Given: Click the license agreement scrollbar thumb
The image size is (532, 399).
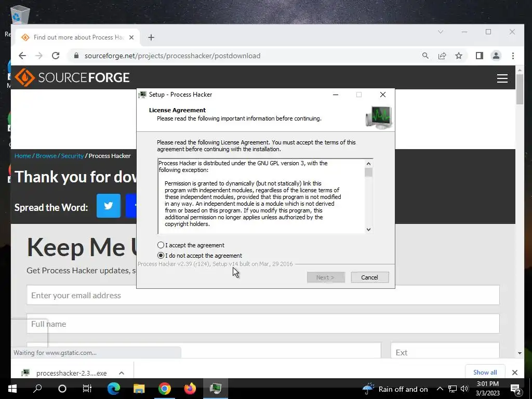Looking at the screenshot, I should pos(368,172).
